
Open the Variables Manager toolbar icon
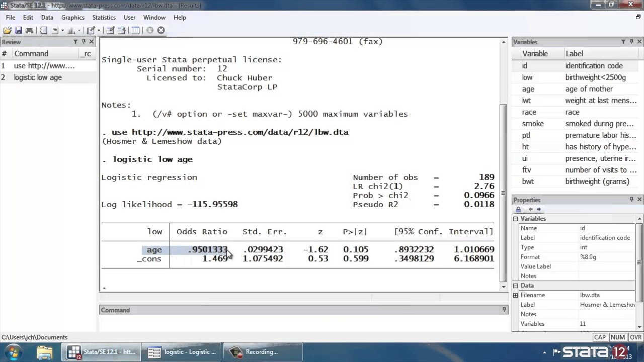coord(135,31)
